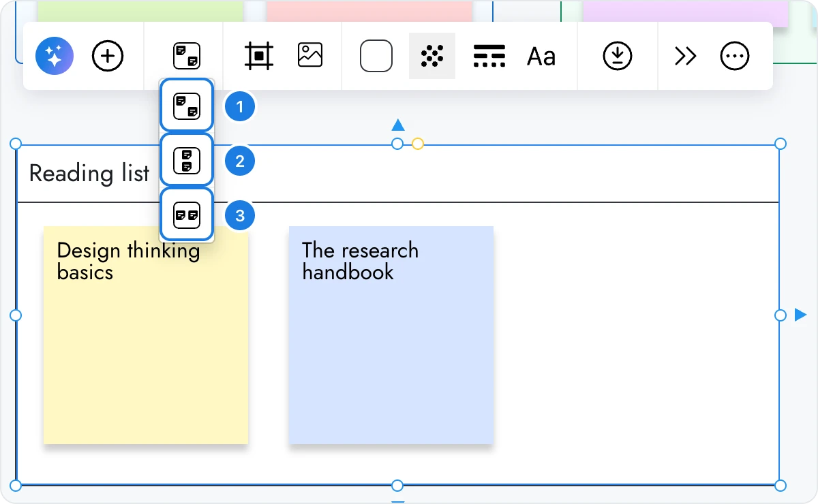The height and width of the screenshot is (504, 818).
Task: Click the yellow circle handle on top edge
Action: point(418,144)
